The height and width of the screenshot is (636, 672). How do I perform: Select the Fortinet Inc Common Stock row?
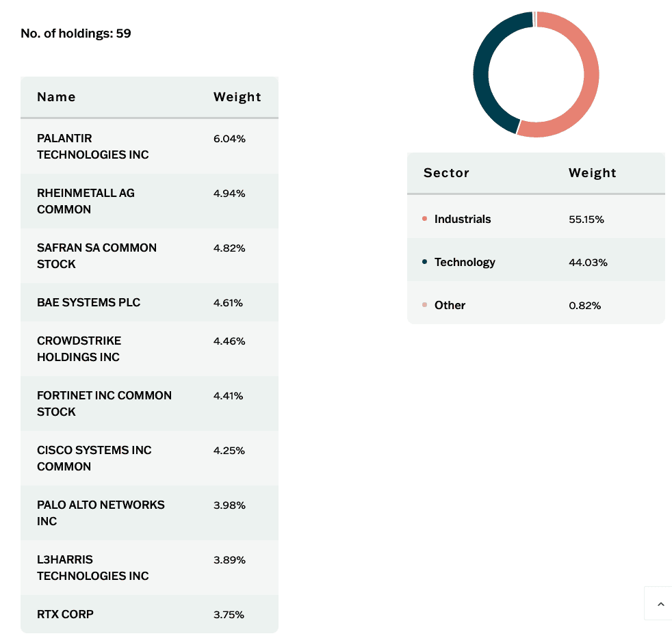tap(104, 403)
